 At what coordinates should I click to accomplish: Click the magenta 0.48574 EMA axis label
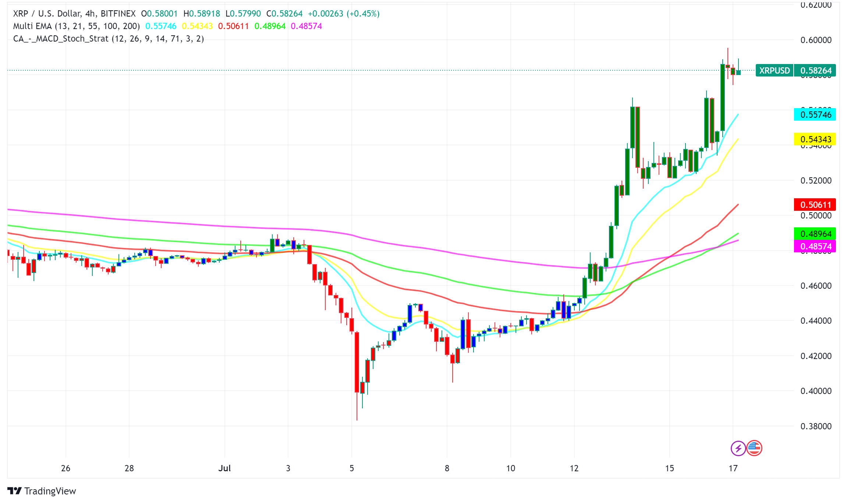click(x=815, y=246)
